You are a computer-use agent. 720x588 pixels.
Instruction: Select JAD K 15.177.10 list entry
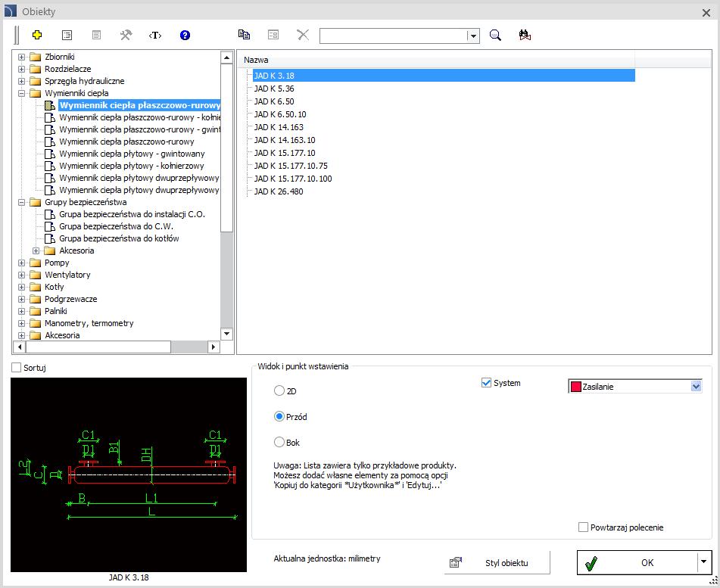[x=285, y=153]
